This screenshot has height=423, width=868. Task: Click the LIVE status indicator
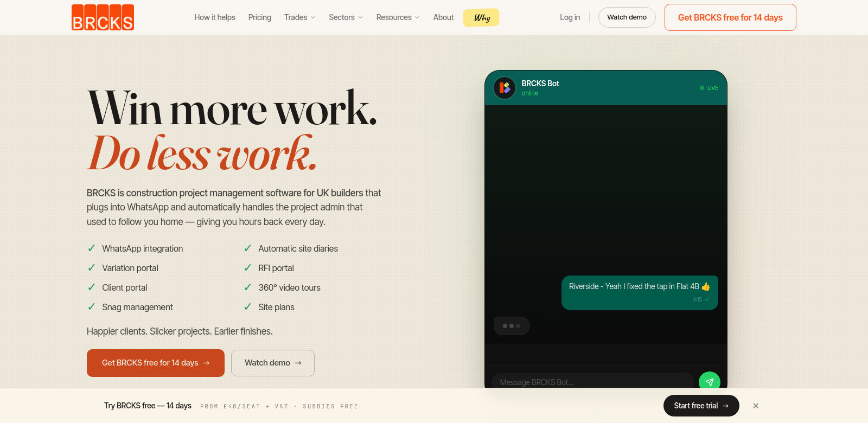[x=709, y=88]
